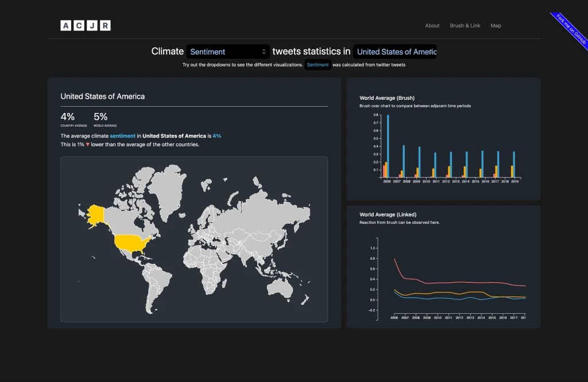Image resolution: width=588 pixels, height=382 pixels.
Task: Click the Sentiment badge in the subtitle
Action: point(318,65)
